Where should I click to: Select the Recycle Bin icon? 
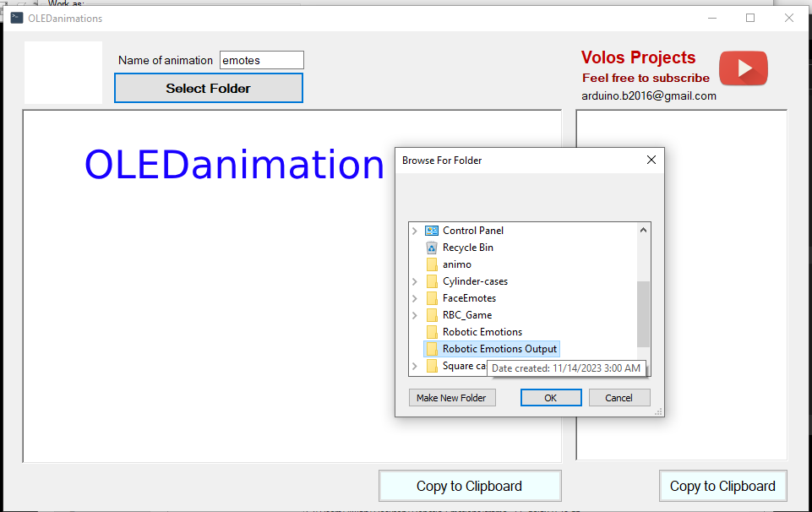click(430, 247)
